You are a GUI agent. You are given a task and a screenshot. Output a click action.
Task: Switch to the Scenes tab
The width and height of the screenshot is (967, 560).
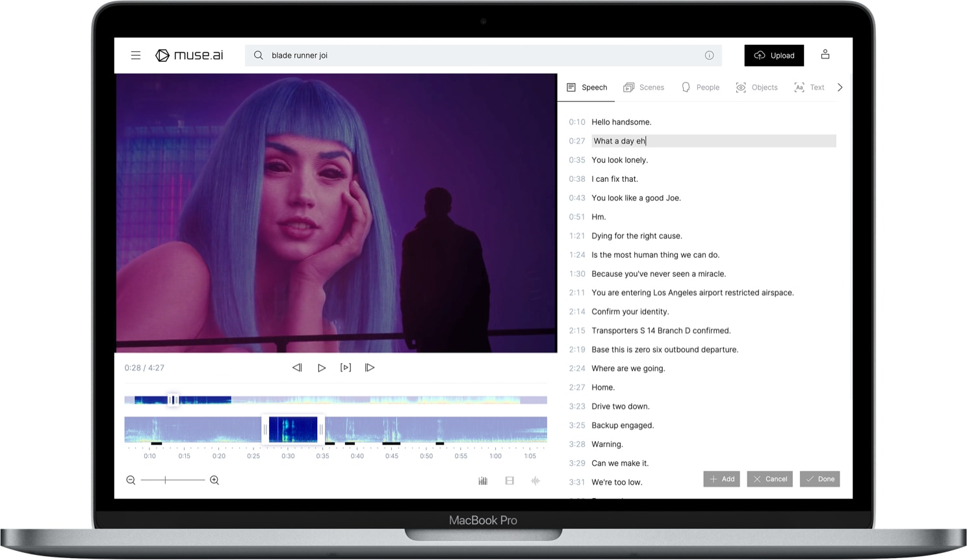644,87
